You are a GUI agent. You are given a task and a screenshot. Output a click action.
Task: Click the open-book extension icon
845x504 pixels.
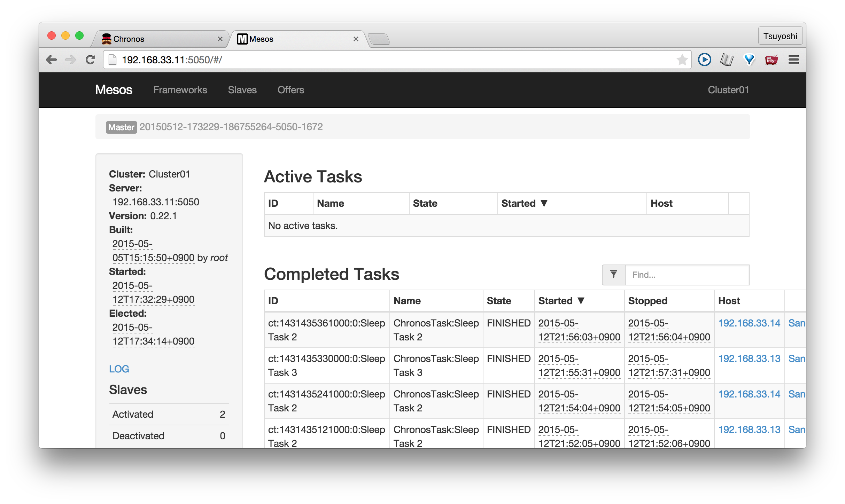point(727,60)
